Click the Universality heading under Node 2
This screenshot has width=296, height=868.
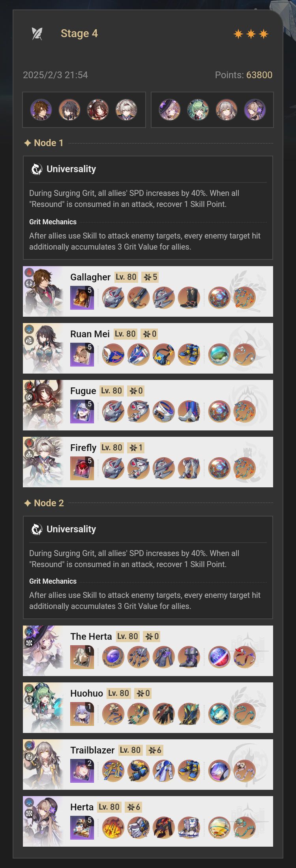(x=71, y=529)
